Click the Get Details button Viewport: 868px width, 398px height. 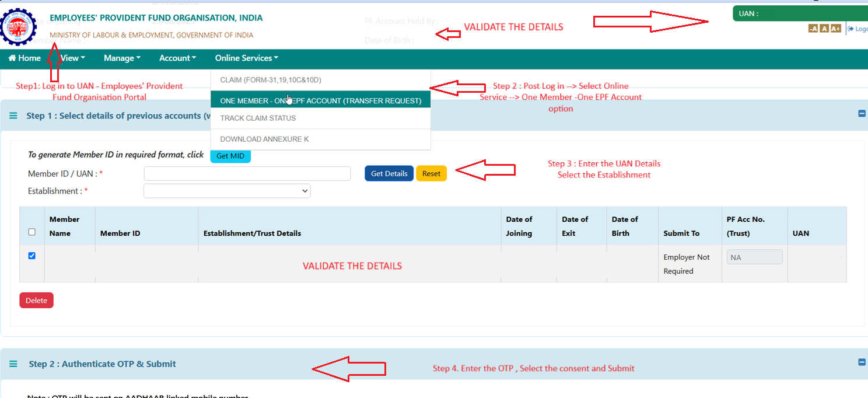(x=389, y=173)
